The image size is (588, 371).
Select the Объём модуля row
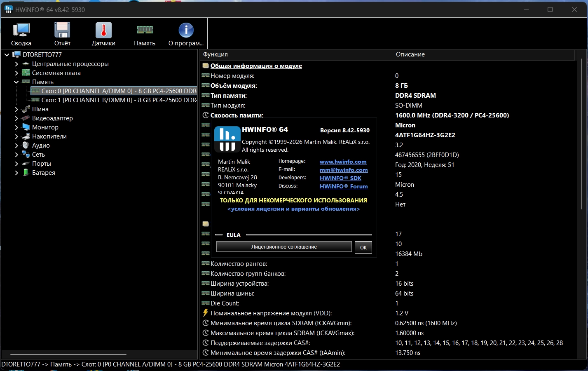click(389, 86)
